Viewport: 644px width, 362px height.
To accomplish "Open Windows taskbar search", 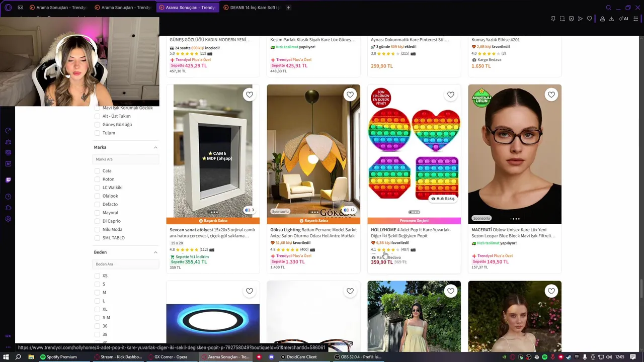I will (18, 357).
